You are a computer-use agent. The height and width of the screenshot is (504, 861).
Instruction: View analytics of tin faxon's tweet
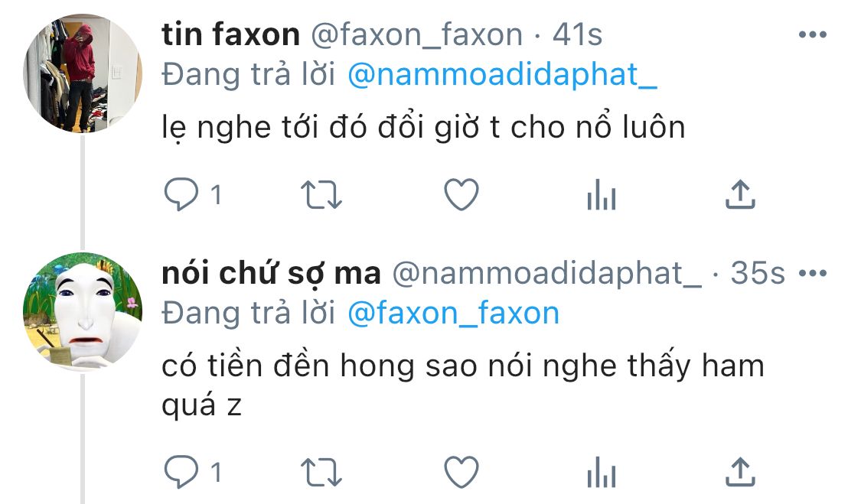tap(602, 195)
